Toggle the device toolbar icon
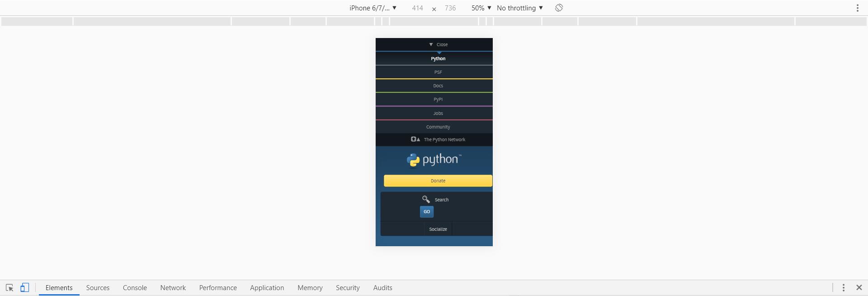This screenshot has width=868, height=296. pos(25,287)
